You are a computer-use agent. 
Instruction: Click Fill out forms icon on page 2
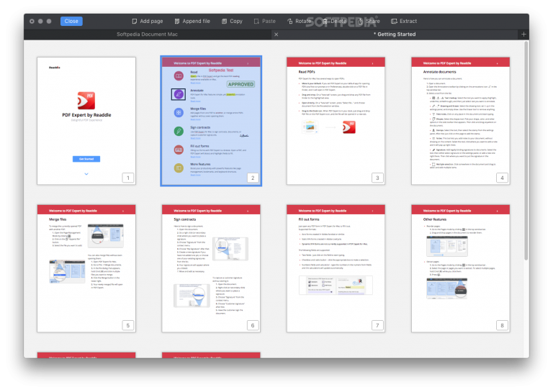pyautogui.click(x=179, y=150)
